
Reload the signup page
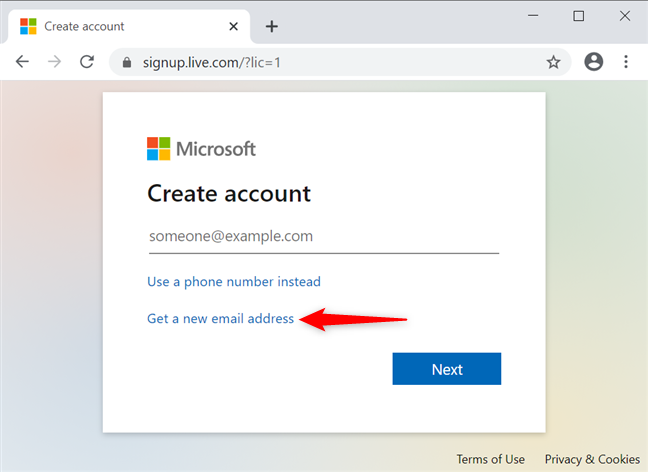point(87,62)
